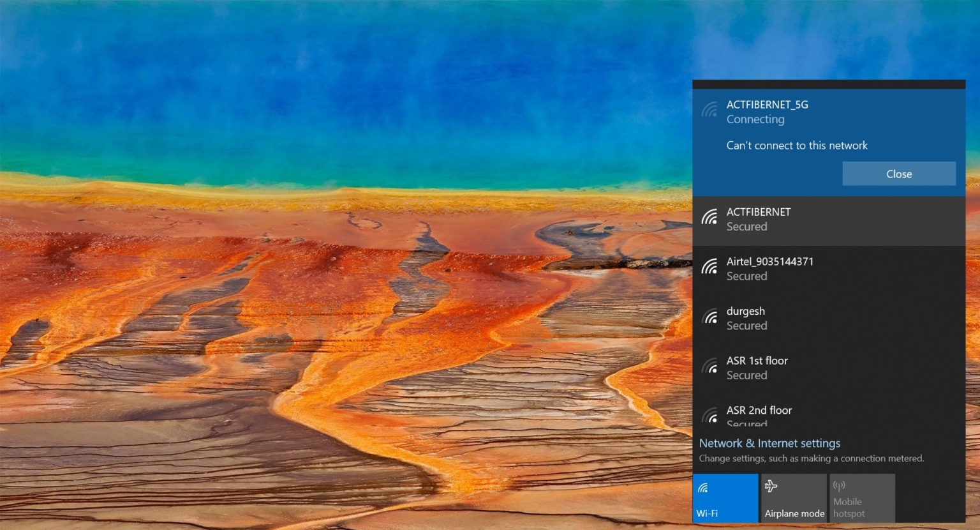
Task: Click the signal icon beside ASR 2nd floor
Action: coord(709,415)
